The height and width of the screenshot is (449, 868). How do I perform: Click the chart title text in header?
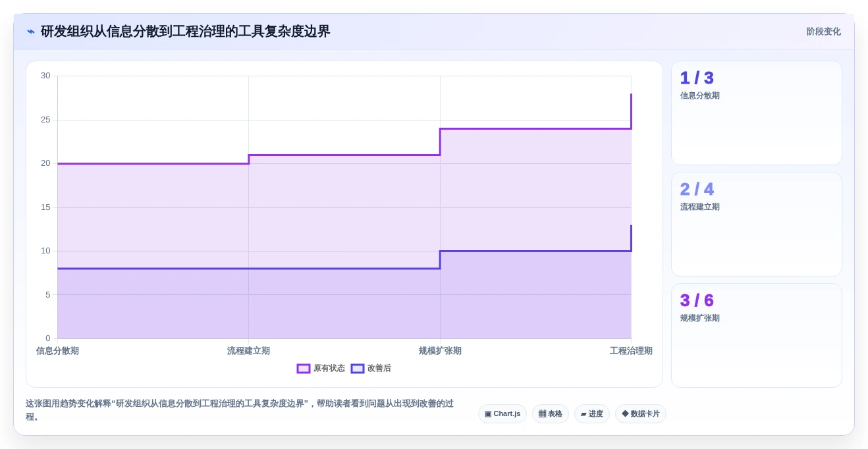click(x=185, y=32)
